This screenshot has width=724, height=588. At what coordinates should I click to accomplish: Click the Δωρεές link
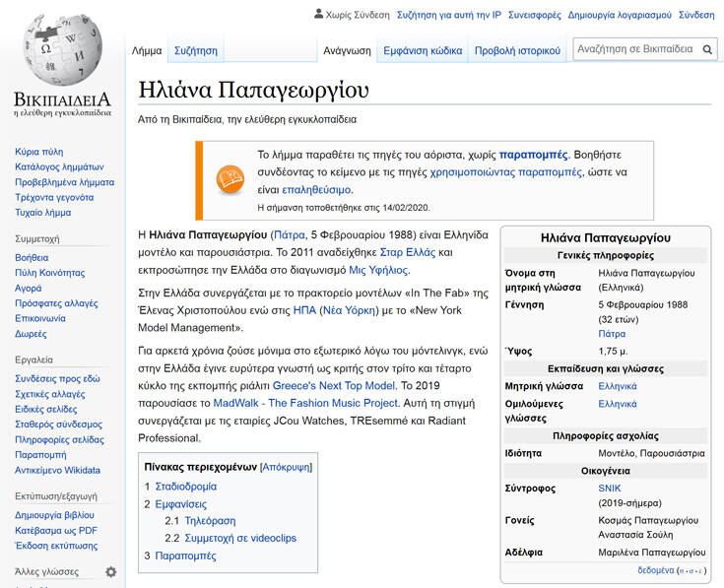pyautogui.click(x=31, y=334)
